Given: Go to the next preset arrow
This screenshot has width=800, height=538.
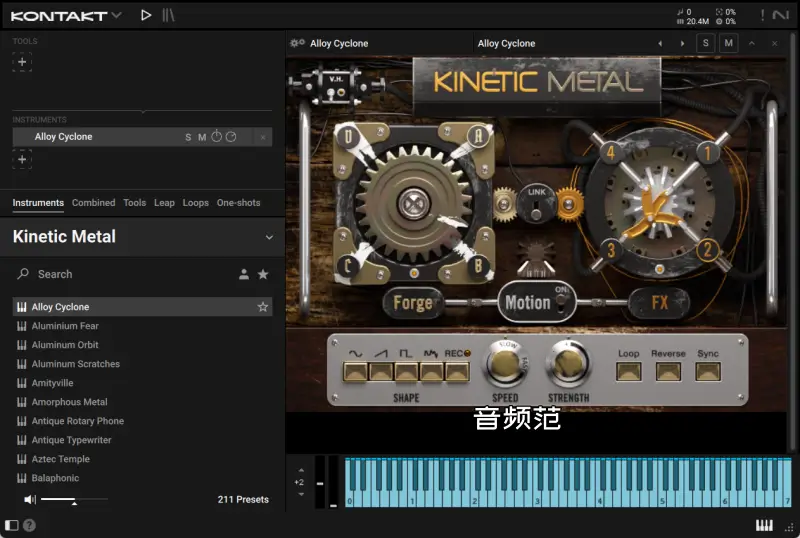Looking at the screenshot, I should pyautogui.click(x=682, y=43).
